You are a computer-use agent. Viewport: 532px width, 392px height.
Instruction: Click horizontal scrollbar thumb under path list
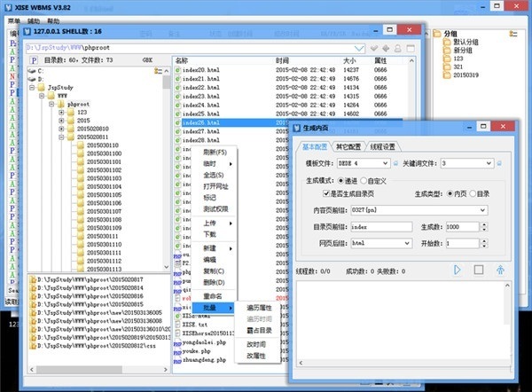pyautogui.click(x=79, y=369)
